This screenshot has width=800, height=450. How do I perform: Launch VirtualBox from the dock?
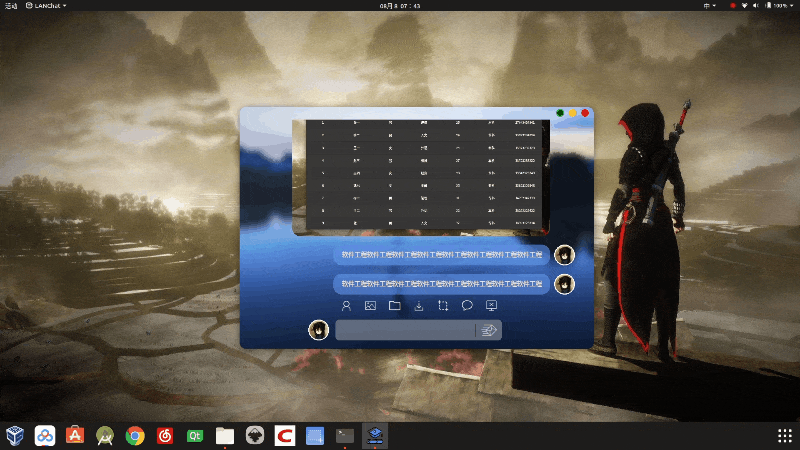15,436
